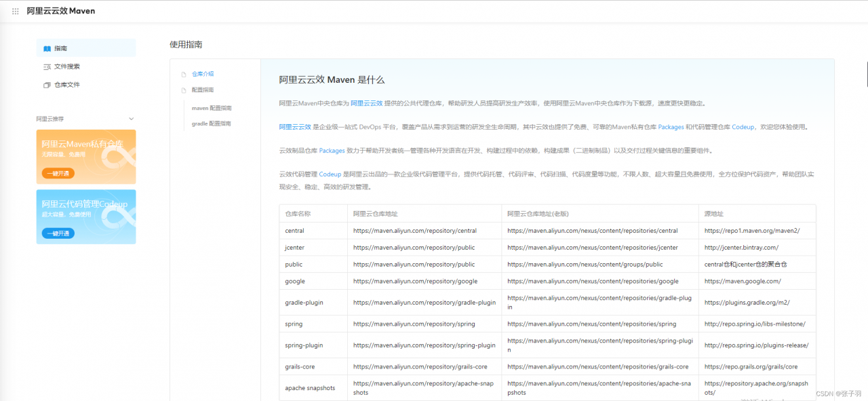Image resolution: width=868 pixels, height=401 pixels.
Task: Go to gradle 配置指南 section
Action: [212, 123]
